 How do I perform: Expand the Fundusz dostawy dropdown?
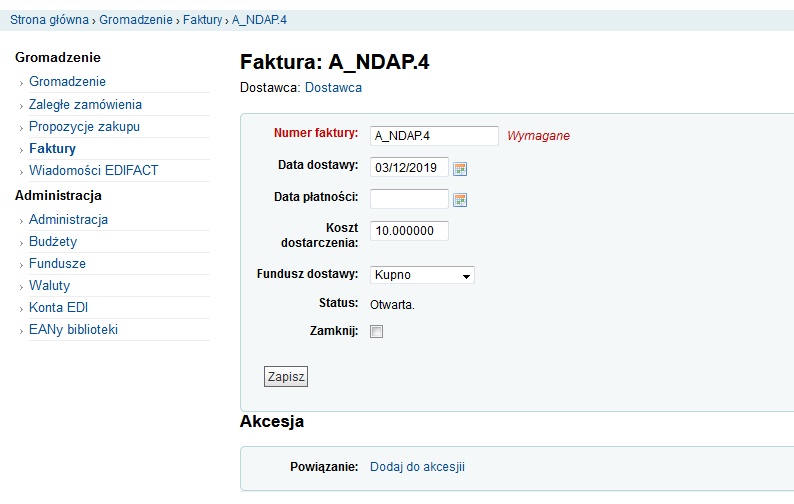point(421,275)
